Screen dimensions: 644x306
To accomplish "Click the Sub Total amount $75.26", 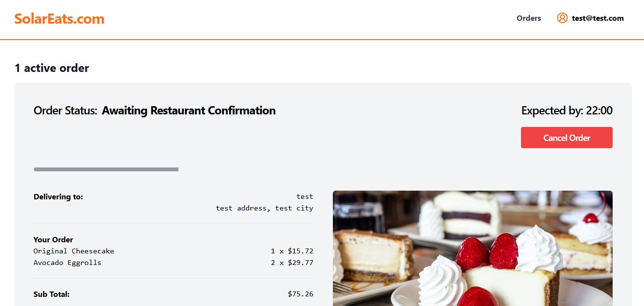I will tap(301, 294).
